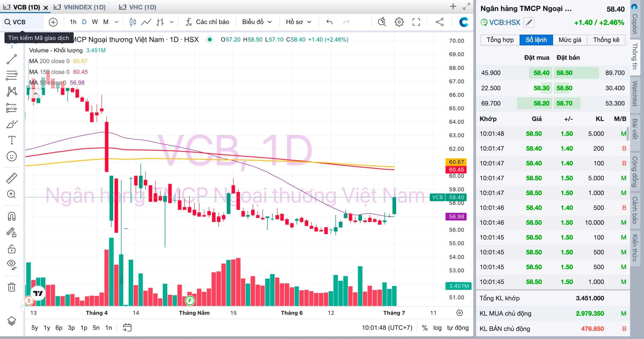Open the forecasting and measurement tools

[12, 108]
